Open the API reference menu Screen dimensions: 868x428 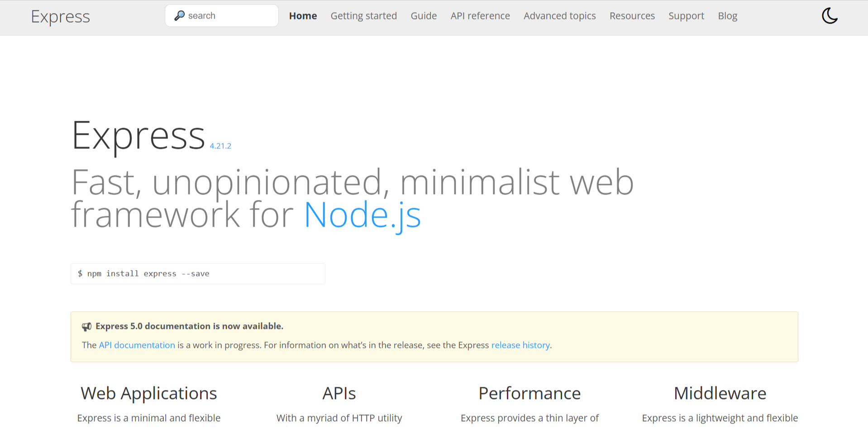click(480, 16)
